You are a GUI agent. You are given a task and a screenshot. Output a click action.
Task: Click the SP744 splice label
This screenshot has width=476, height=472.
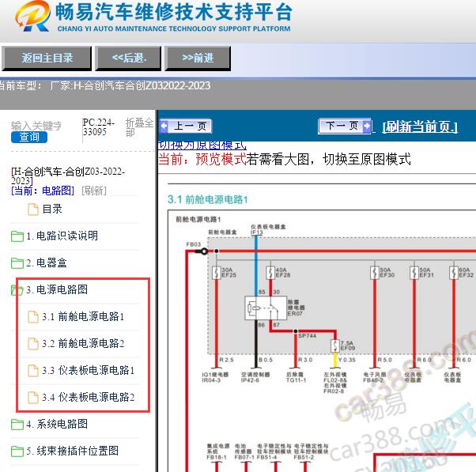[x=307, y=336]
